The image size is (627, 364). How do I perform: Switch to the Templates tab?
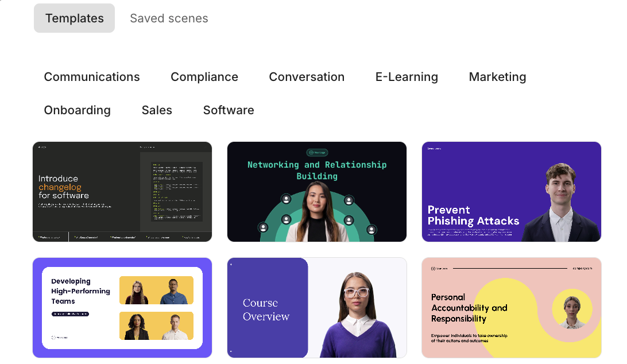(75, 18)
